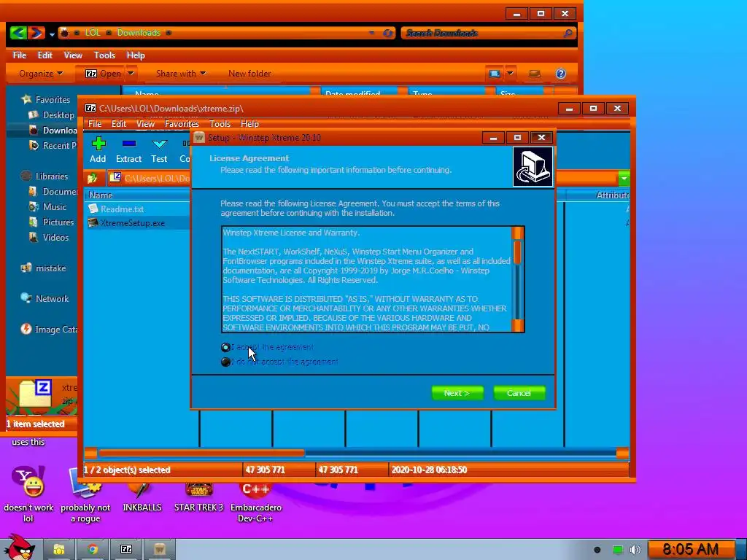Open 7-Zip Favorites menu
The width and height of the screenshot is (747, 560).
click(x=182, y=124)
